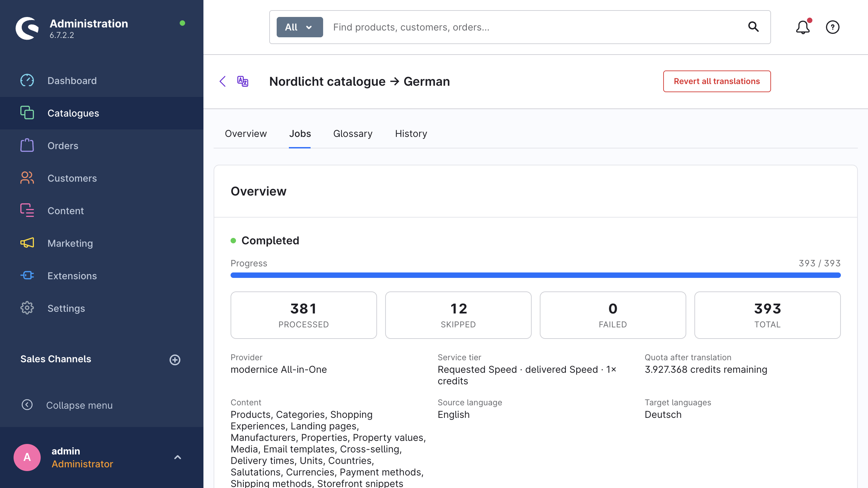868x488 pixels.
Task: Click the Content list starting with Products
Action: pos(328,449)
